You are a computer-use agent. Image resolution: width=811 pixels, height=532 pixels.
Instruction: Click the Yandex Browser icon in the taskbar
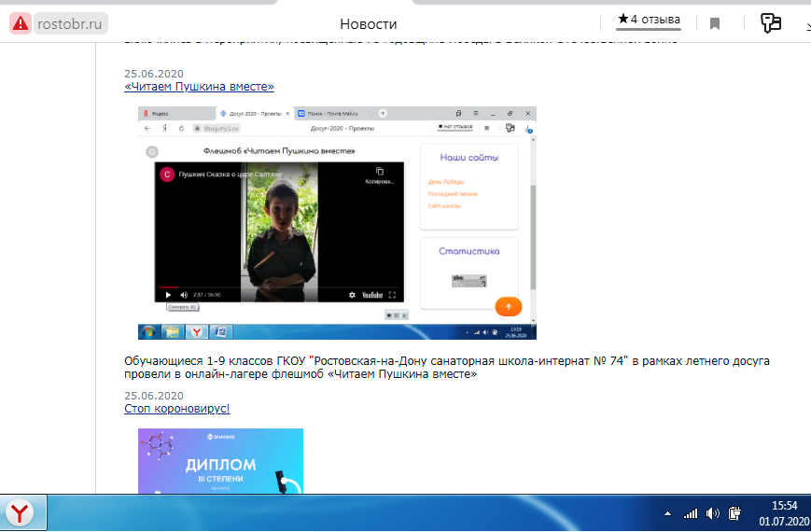(21, 512)
